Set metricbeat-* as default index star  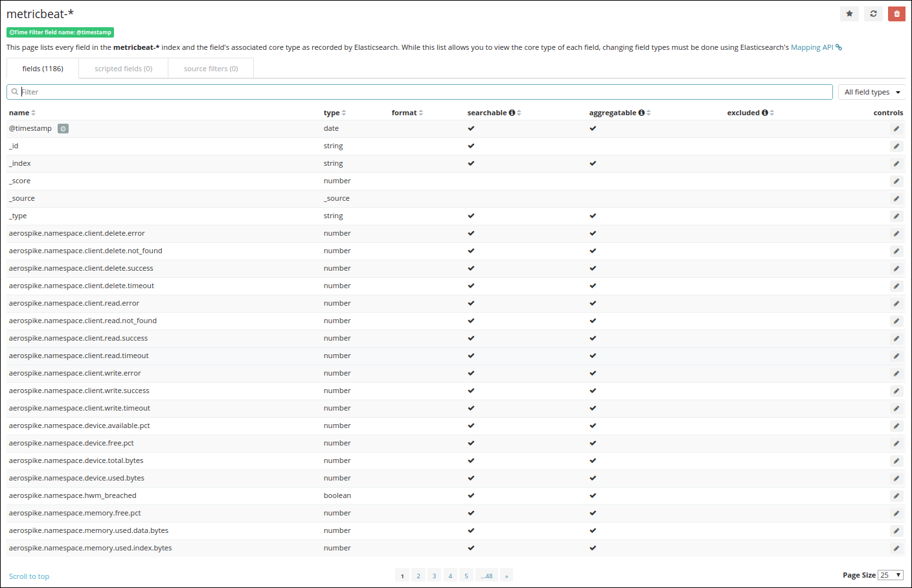coord(849,14)
